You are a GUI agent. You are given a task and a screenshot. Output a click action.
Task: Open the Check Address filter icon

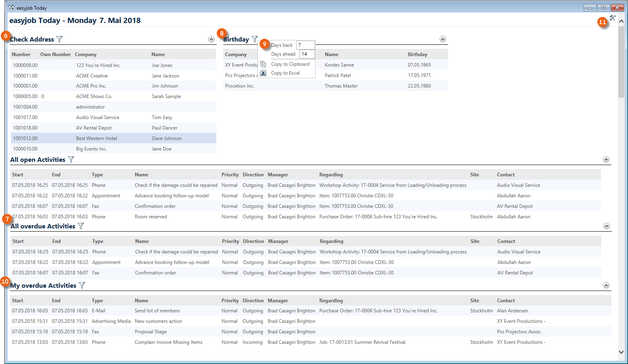click(59, 39)
